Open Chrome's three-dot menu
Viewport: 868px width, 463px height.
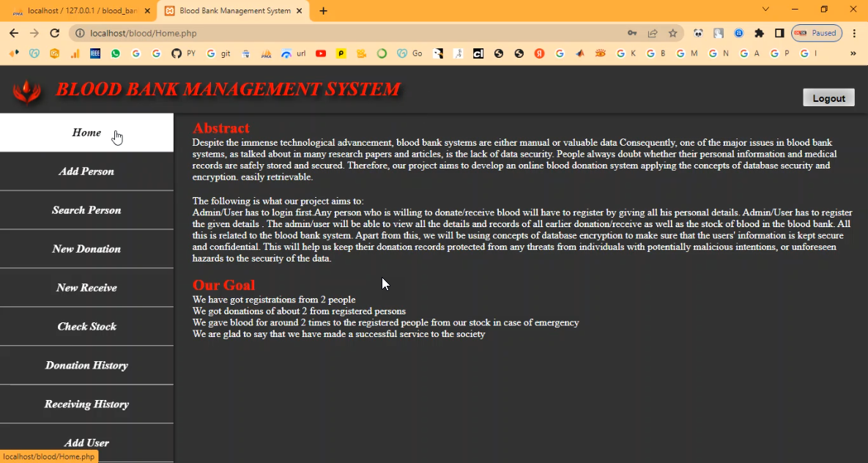click(855, 33)
